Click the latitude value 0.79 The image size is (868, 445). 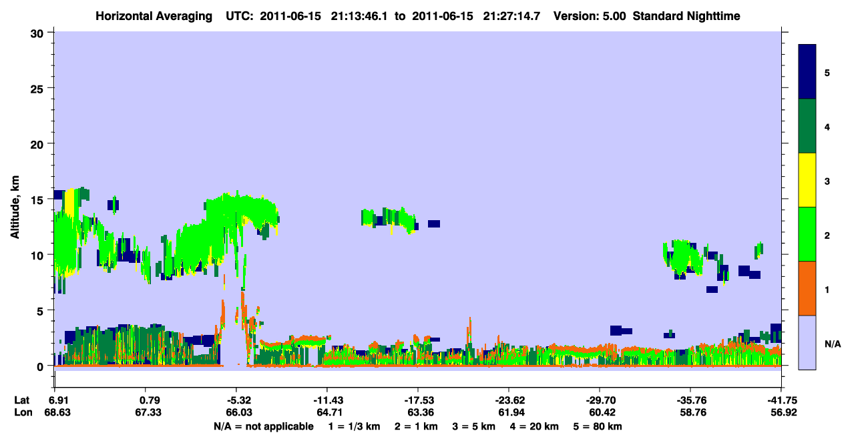point(150,400)
